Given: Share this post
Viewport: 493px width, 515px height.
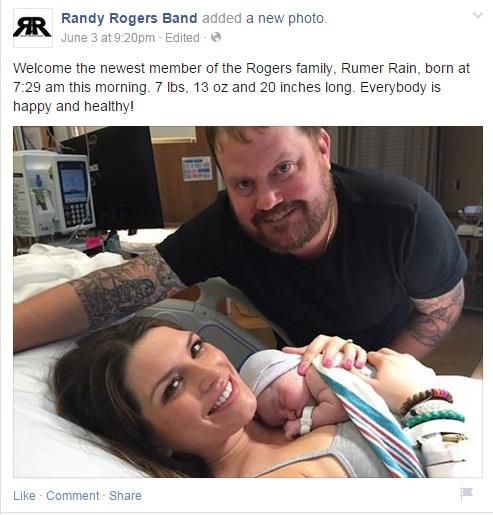Looking at the screenshot, I should tap(125, 496).
